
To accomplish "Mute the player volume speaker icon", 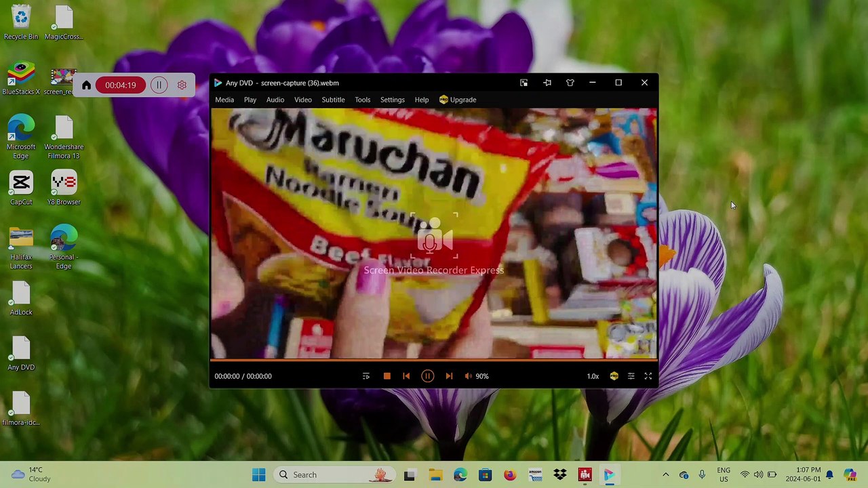I will pos(468,376).
